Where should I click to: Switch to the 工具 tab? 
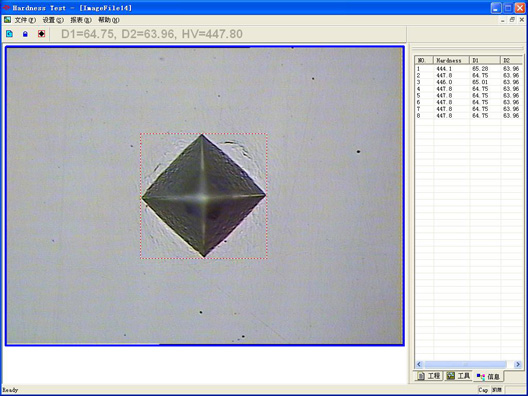tap(458, 376)
